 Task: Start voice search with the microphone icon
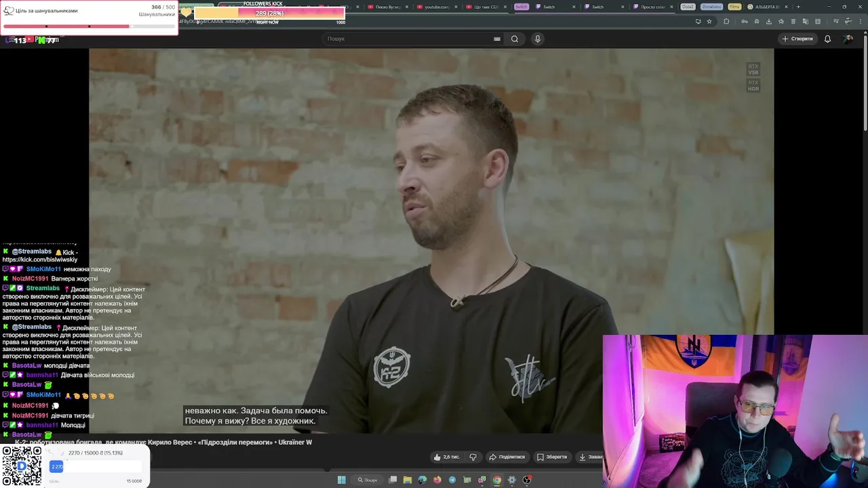(538, 39)
